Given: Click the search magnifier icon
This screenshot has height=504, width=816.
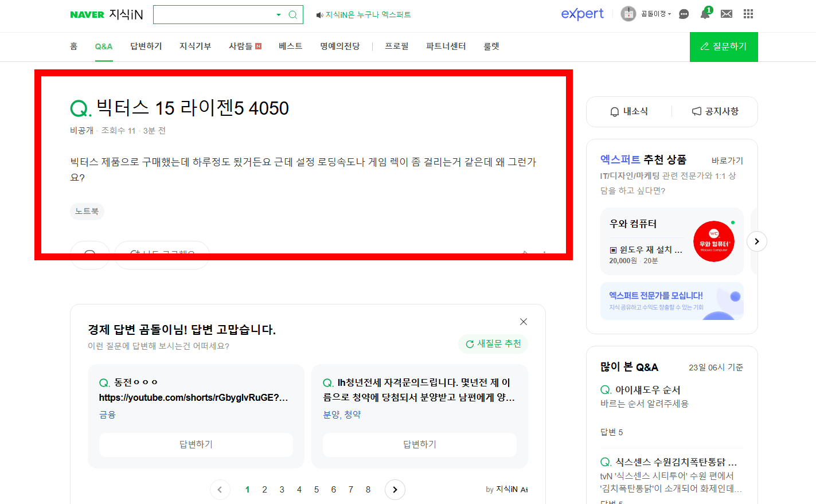Looking at the screenshot, I should point(292,15).
